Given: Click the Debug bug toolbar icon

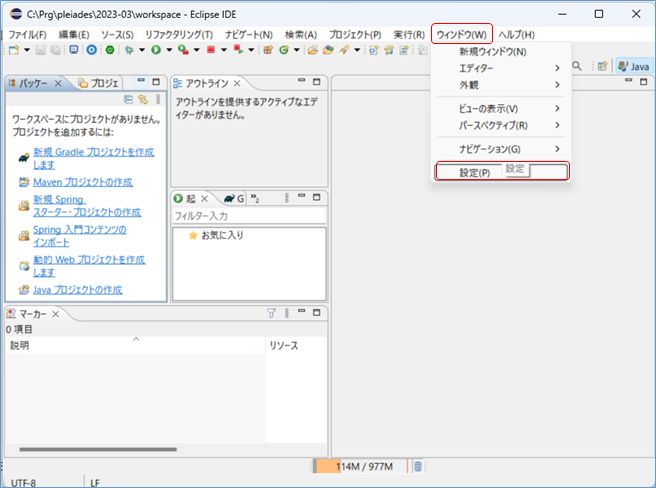Looking at the screenshot, I should pyautogui.click(x=129, y=50).
